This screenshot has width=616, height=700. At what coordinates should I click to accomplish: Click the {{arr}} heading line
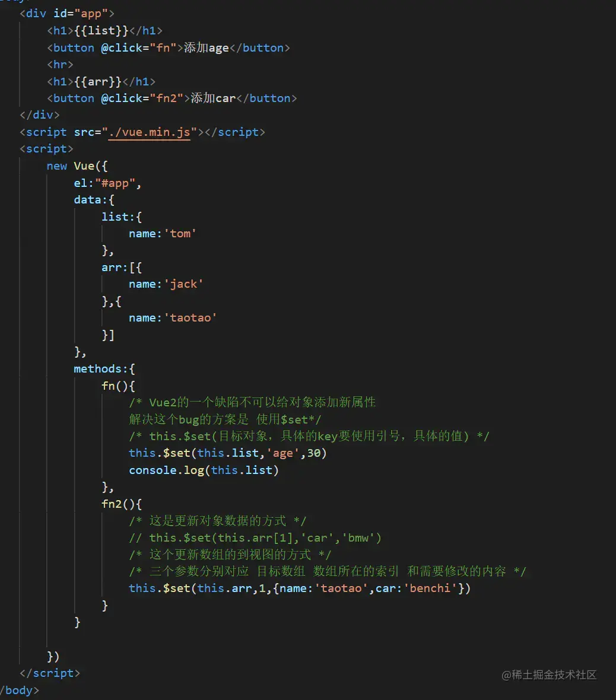(x=101, y=82)
